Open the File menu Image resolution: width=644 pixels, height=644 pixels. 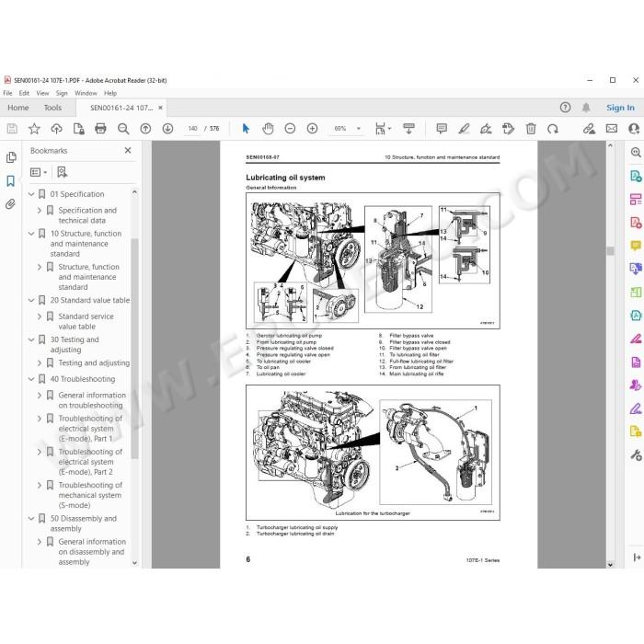coord(7,93)
